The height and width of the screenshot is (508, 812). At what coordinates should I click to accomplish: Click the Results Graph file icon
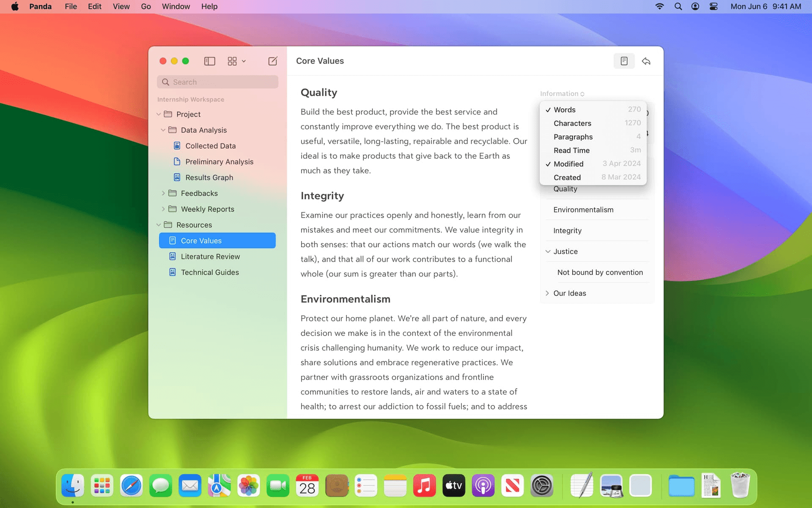tap(177, 177)
